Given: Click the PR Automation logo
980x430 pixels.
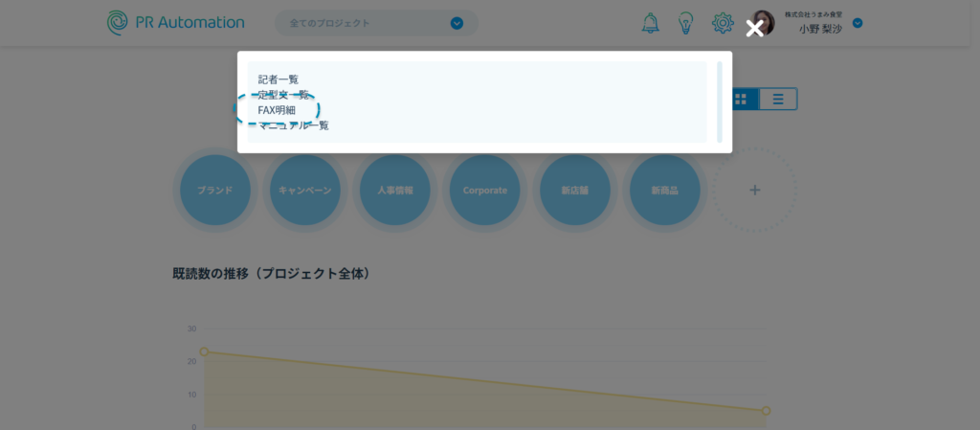Looking at the screenshot, I should (x=176, y=22).
